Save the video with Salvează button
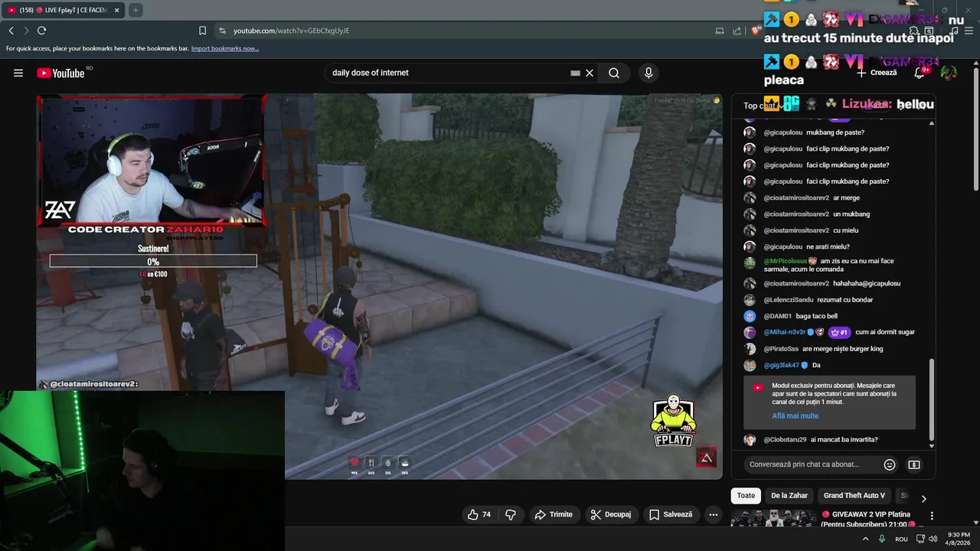 click(x=671, y=514)
